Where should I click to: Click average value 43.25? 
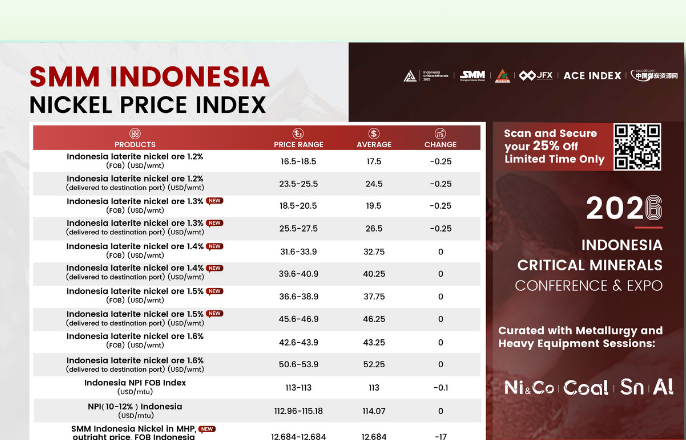(374, 342)
